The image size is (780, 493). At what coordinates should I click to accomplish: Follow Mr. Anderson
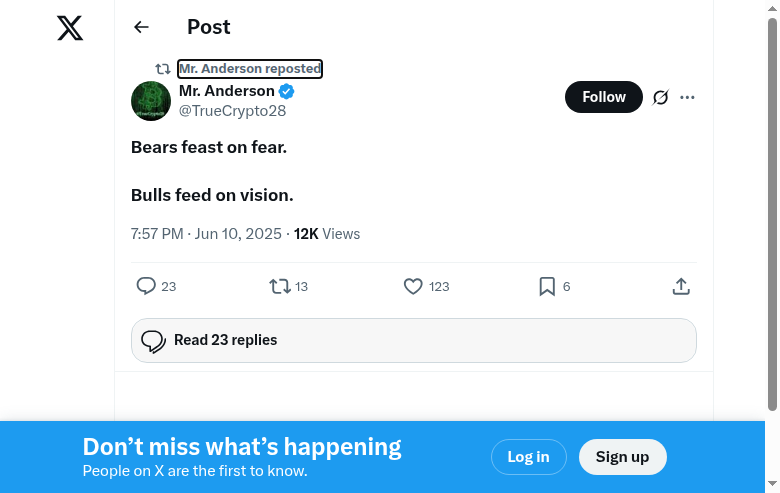pyautogui.click(x=604, y=97)
